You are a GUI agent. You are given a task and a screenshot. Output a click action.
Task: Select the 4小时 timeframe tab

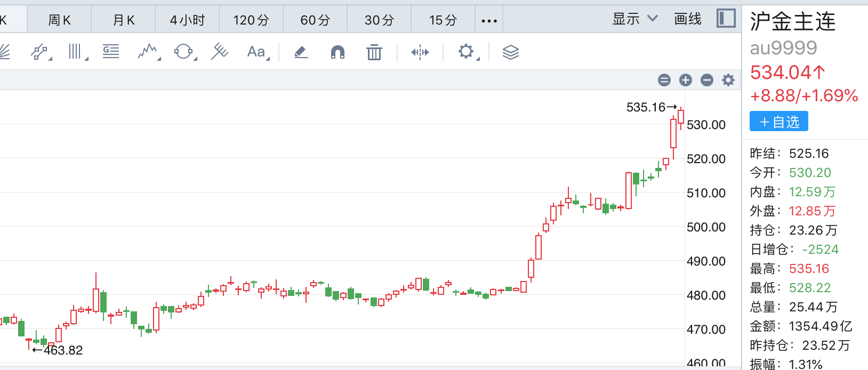tap(187, 20)
